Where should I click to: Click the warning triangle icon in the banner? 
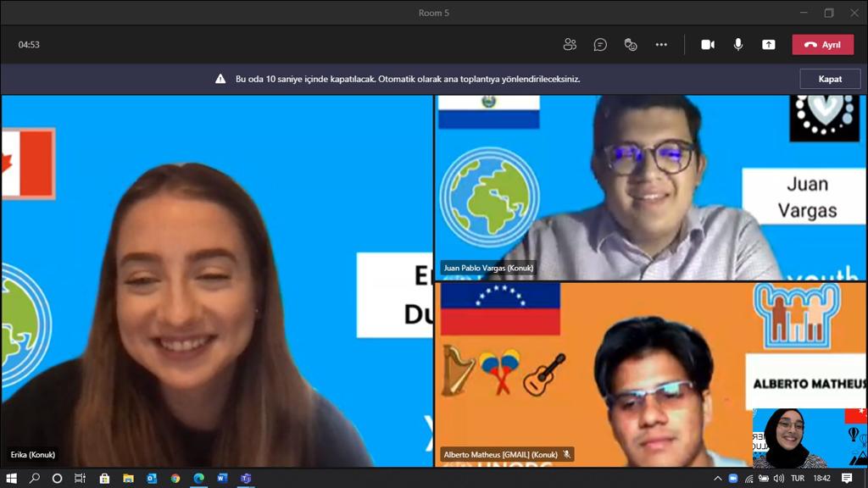[220, 79]
